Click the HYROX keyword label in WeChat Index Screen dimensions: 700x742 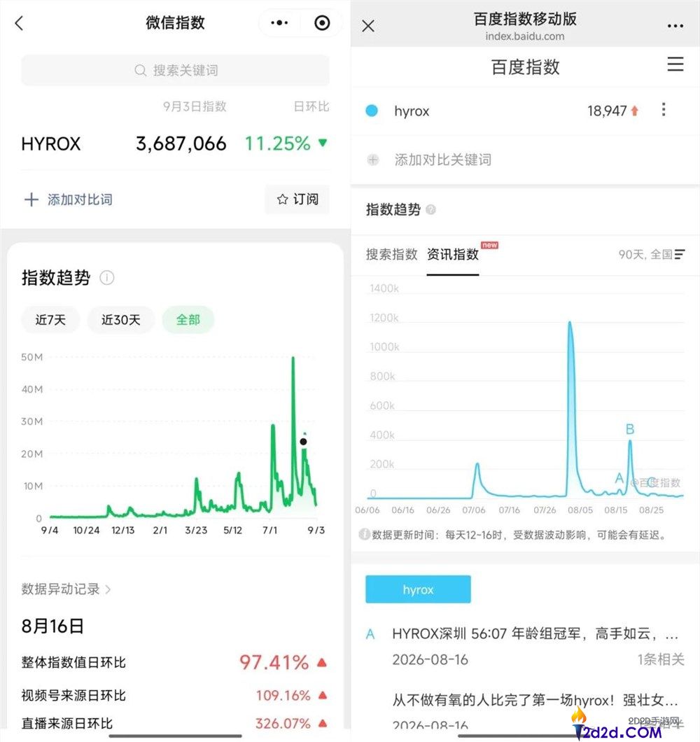(x=51, y=144)
